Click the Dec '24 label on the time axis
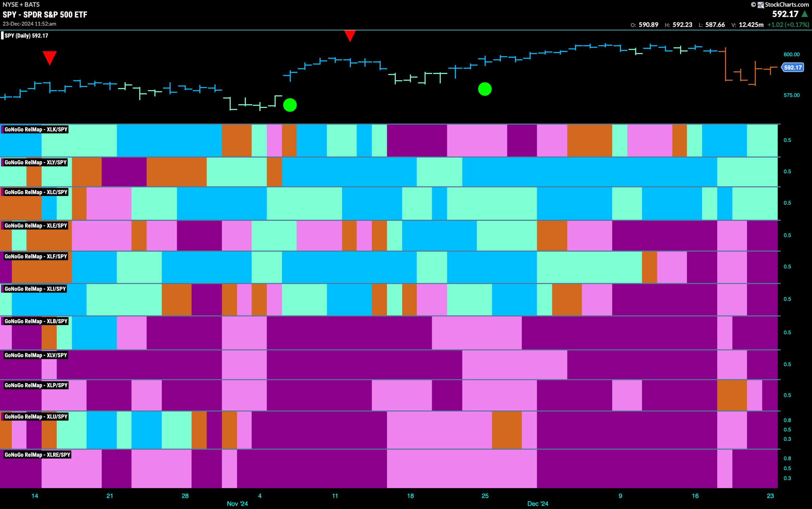This screenshot has width=812, height=509. [x=538, y=504]
